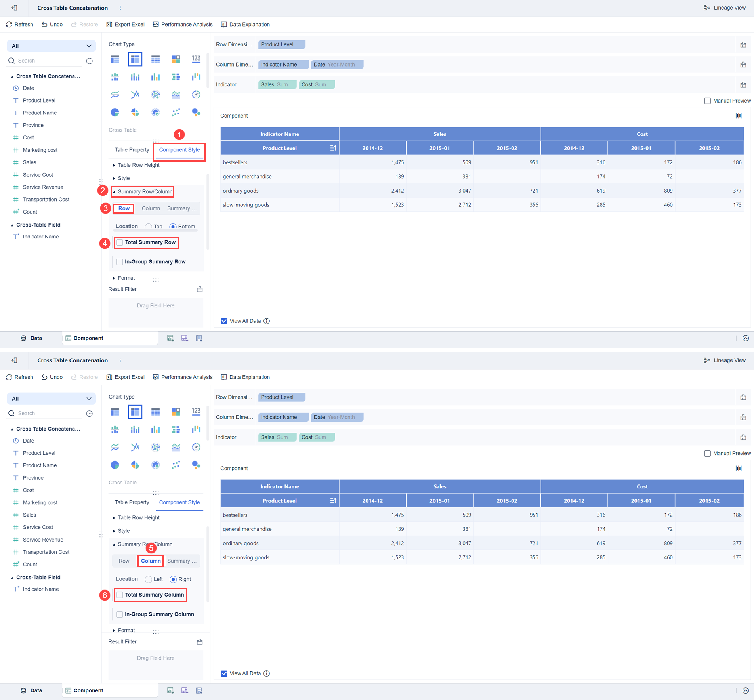
Task: Click the add report icon in bottom bar
Action: 199,338
